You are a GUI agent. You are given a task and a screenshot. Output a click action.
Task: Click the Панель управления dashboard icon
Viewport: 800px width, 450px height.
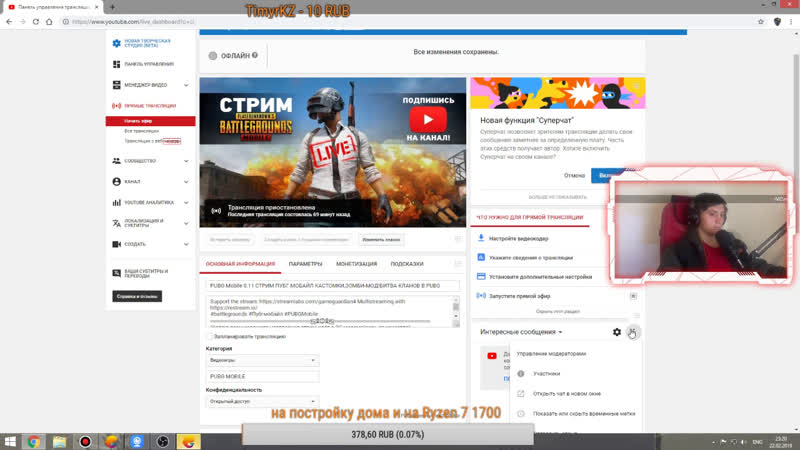coord(116,64)
